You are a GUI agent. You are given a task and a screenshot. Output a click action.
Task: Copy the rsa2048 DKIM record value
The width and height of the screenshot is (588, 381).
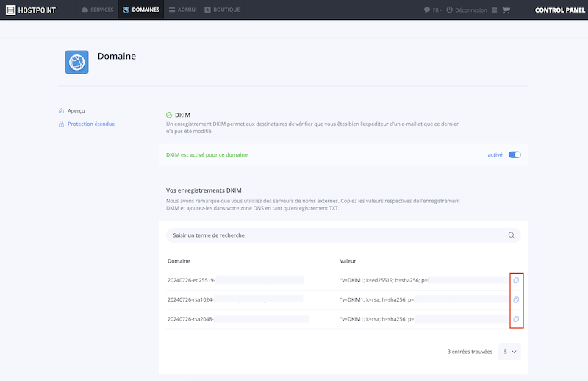pyautogui.click(x=516, y=319)
